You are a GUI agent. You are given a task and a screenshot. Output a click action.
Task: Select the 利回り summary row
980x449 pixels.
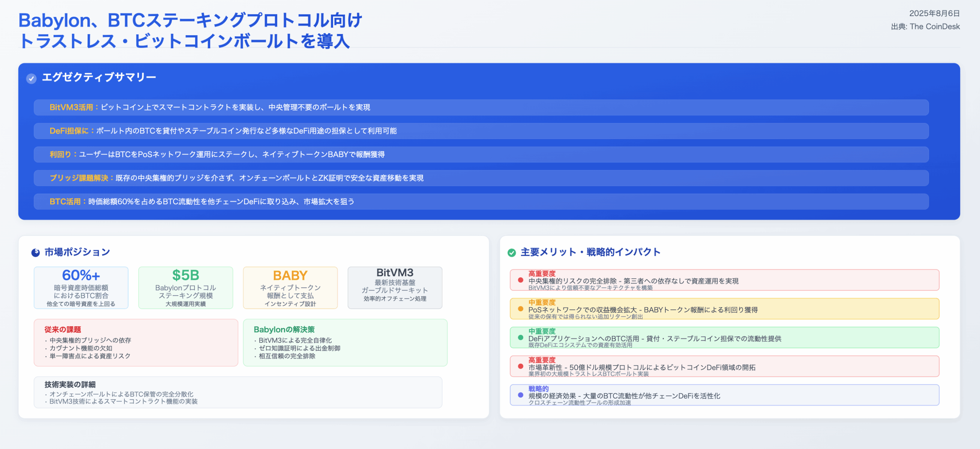(481, 155)
